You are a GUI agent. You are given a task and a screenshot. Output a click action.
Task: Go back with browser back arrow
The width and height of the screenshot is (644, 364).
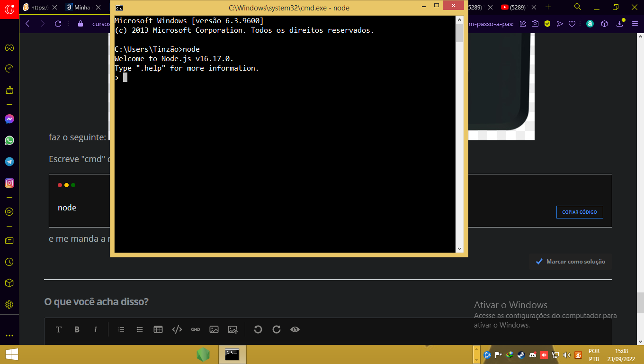point(27,24)
